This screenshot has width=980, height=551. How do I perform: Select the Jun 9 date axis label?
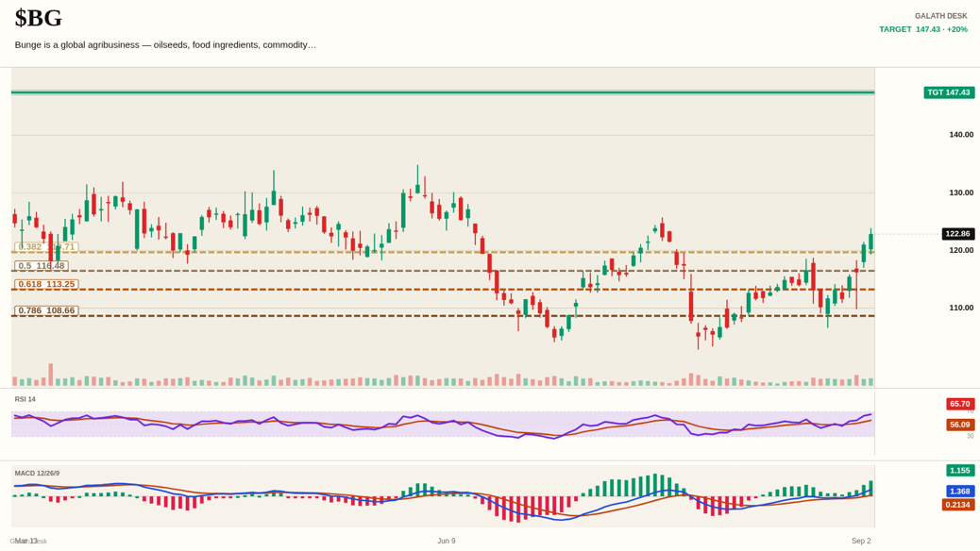pyautogui.click(x=447, y=541)
